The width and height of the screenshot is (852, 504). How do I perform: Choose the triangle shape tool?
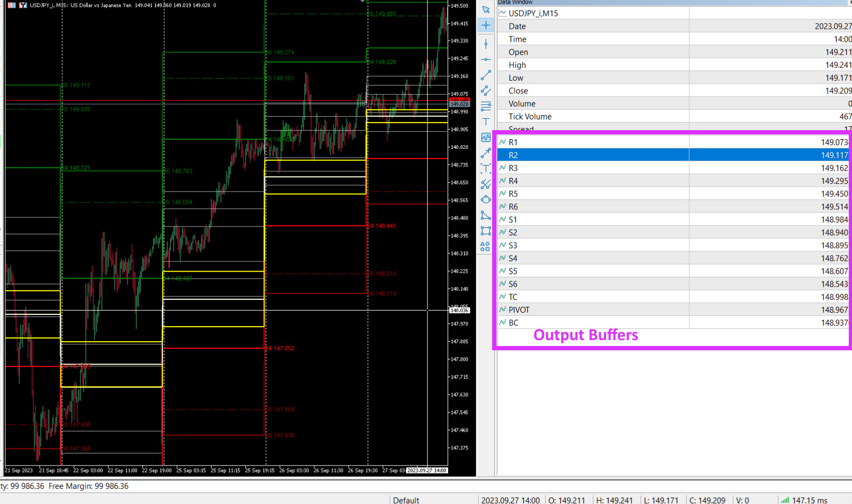[x=486, y=215]
